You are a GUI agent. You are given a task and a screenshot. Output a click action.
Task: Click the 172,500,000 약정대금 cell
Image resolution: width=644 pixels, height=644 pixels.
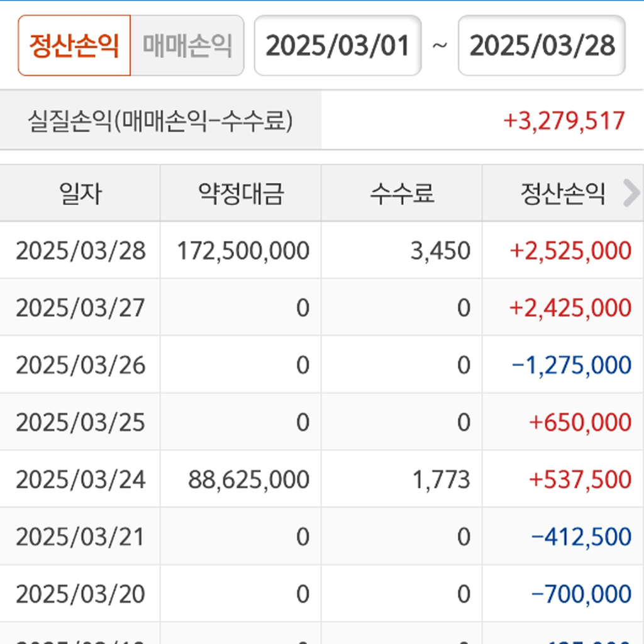click(243, 250)
